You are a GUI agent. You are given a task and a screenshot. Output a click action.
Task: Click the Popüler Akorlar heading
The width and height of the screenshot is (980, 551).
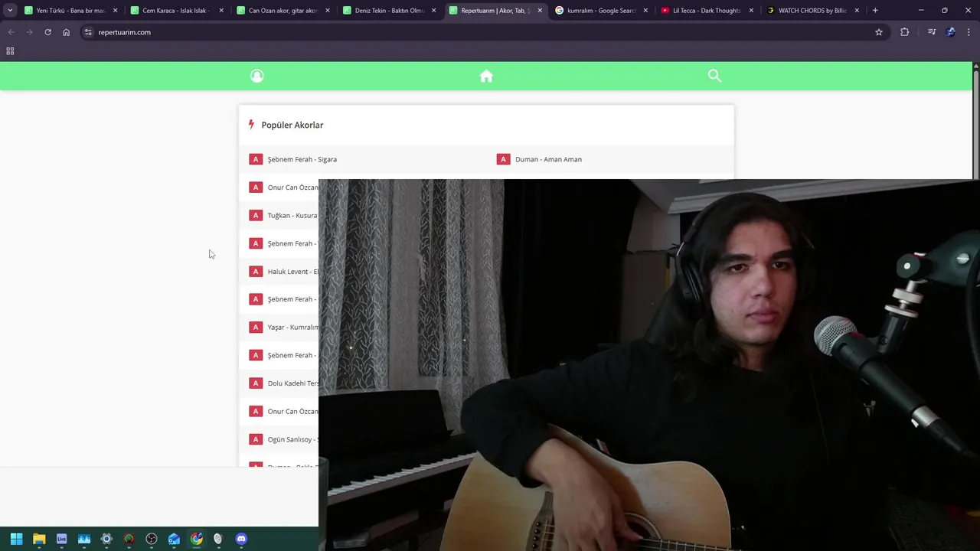[x=292, y=125]
